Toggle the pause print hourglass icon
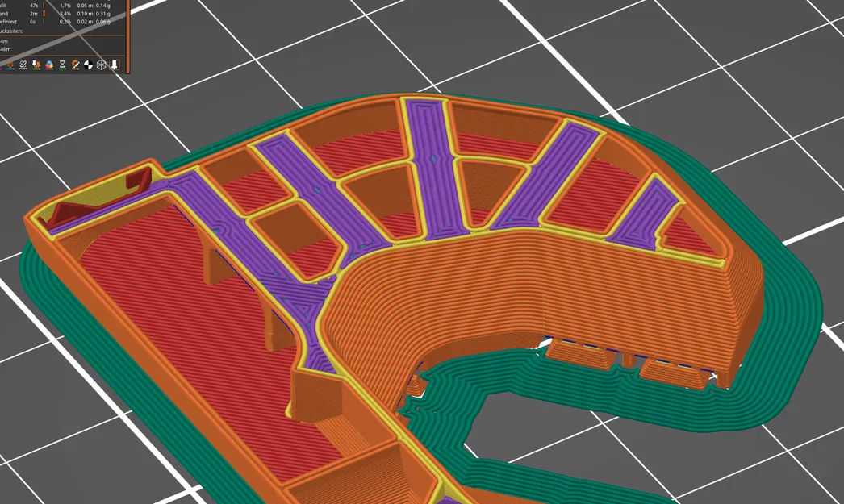Viewport: 844px width, 504px height. [x=62, y=65]
